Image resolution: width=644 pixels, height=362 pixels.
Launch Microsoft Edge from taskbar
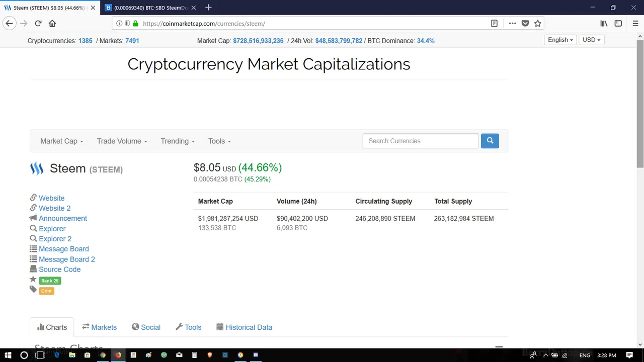point(56,355)
